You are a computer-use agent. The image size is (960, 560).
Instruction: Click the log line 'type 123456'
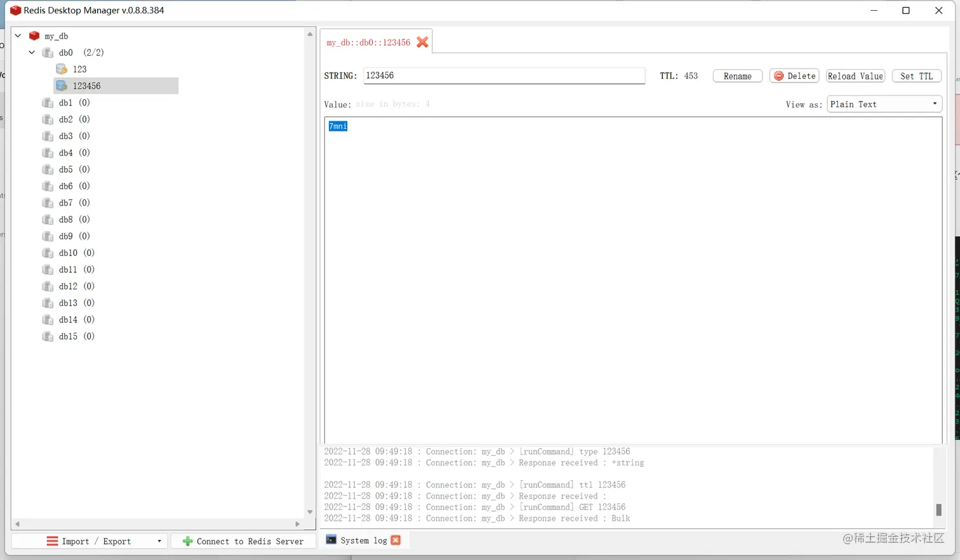[477, 452]
